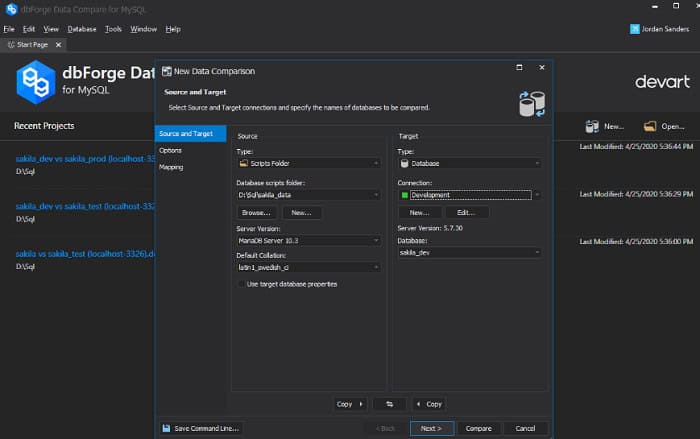Click the Open... label on the Start Page
The height and width of the screenshot is (439, 700).
pyautogui.click(x=673, y=126)
